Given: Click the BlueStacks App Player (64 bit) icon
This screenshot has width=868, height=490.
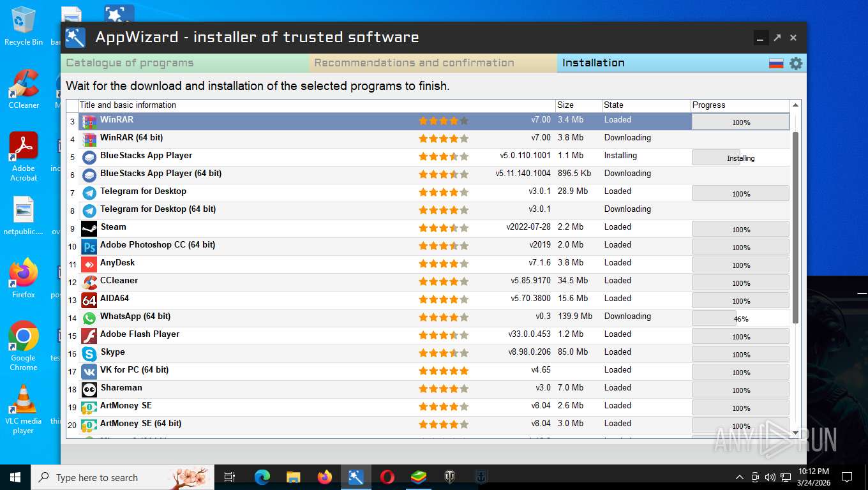Looking at the screenshot, I should [x=89, y=175].
